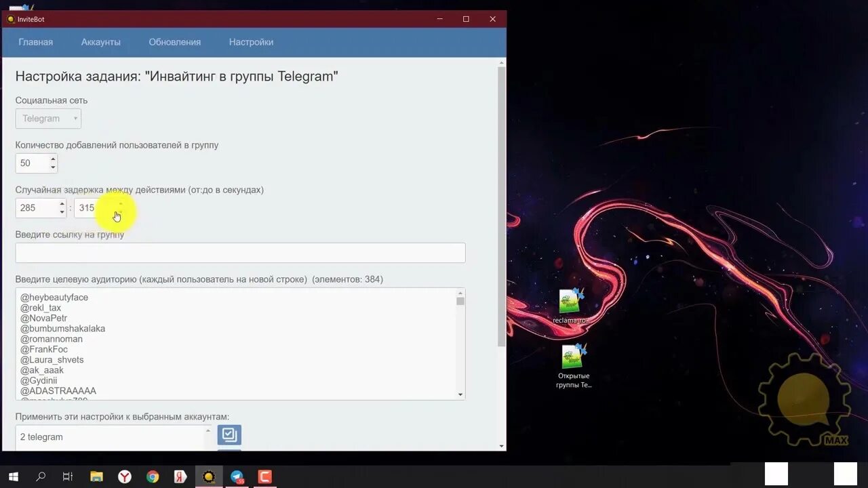Select the @ak_aaak audience line
The width and height of the screenshot is (868, 488).
point(42,370)
